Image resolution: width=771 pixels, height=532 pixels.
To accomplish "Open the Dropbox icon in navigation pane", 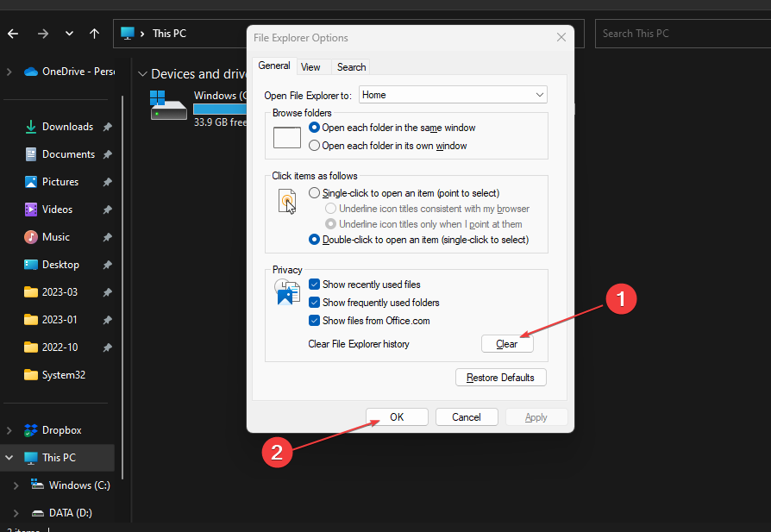I will 30,430.
